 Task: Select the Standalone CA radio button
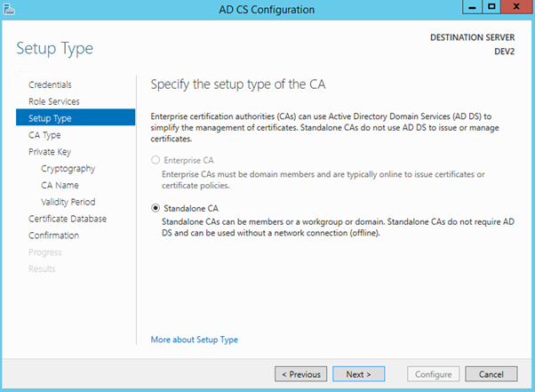coord(156,207)
